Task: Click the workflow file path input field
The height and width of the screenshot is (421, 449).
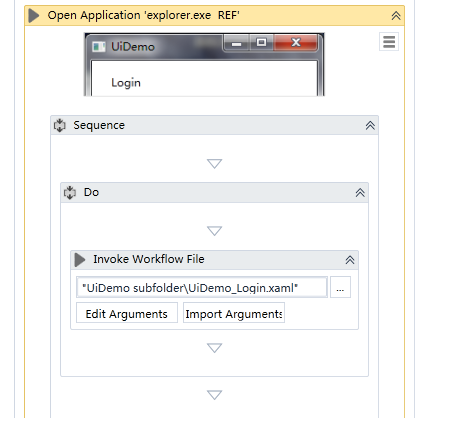Action: pos(202,287)
